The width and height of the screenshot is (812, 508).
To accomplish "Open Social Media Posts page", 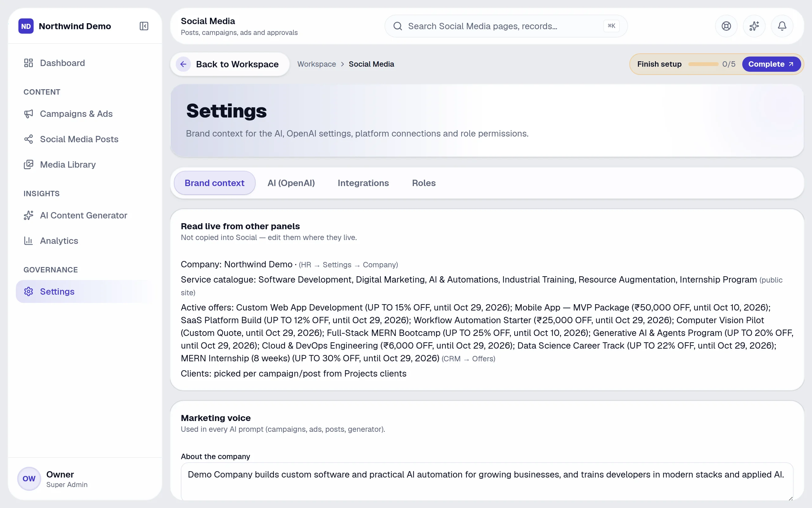I will (x=85, y=139).
